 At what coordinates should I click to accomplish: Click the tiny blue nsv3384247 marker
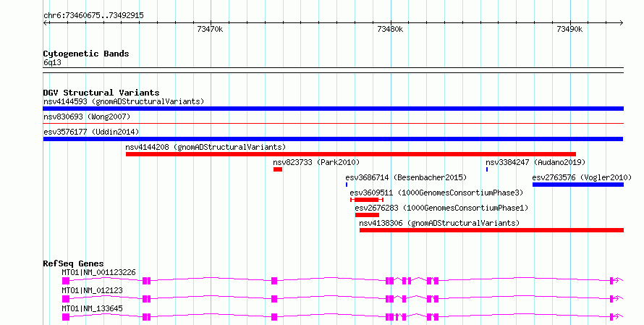tap(487, 169)
